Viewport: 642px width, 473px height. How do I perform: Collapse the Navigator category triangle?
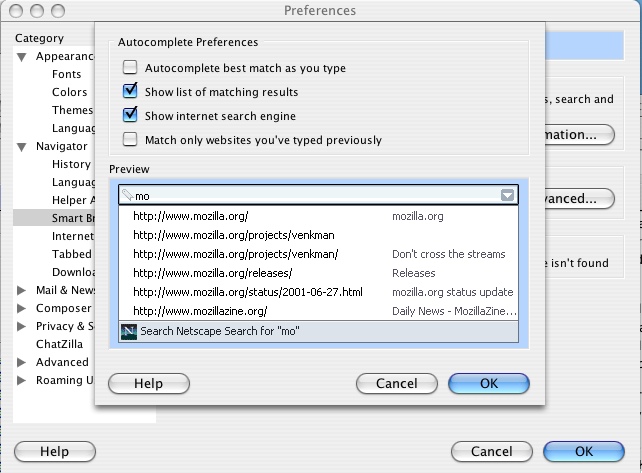(22, 147)
